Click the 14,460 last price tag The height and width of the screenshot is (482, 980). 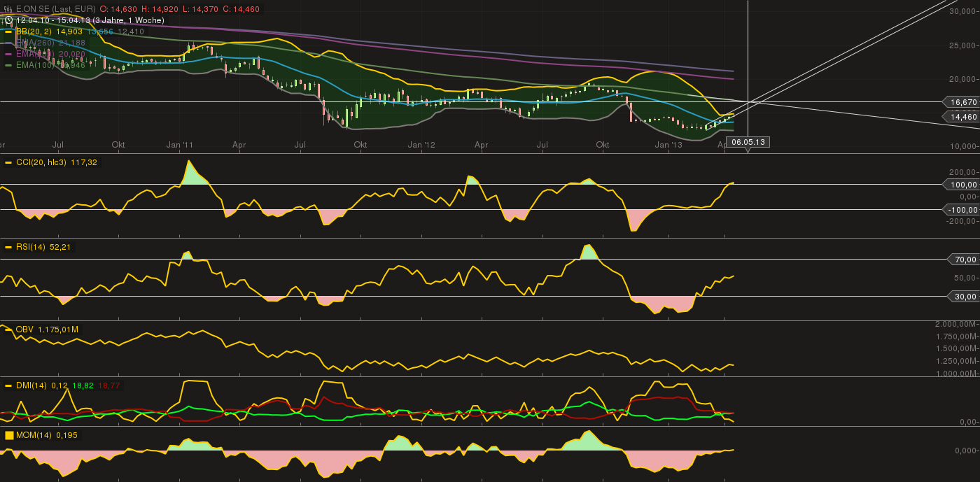(962, 117)
